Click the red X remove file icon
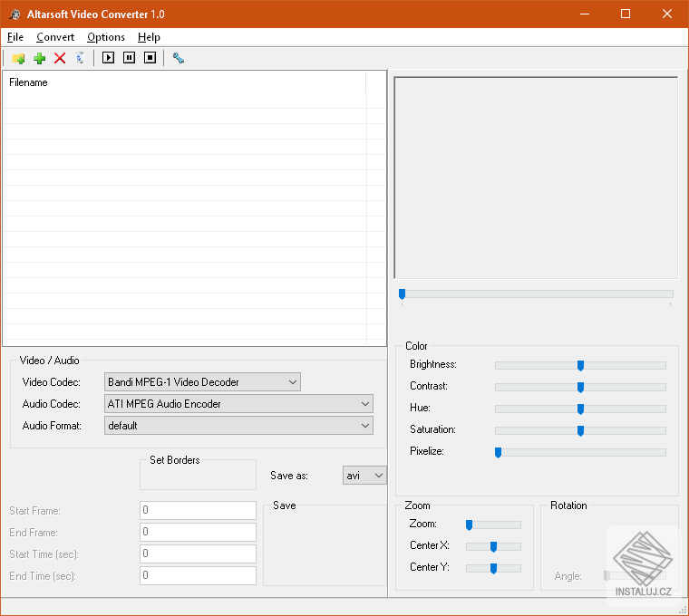 pos(60,58)
